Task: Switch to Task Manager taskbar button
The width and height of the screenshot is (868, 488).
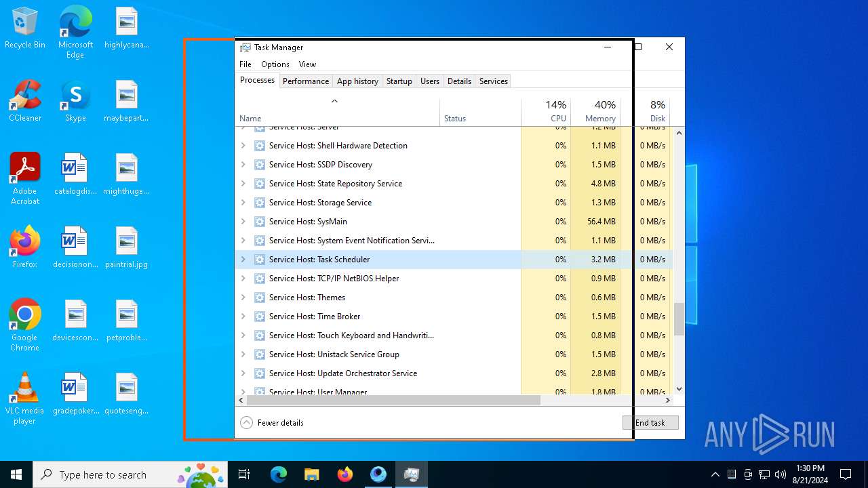Action: tap(411, 474)
